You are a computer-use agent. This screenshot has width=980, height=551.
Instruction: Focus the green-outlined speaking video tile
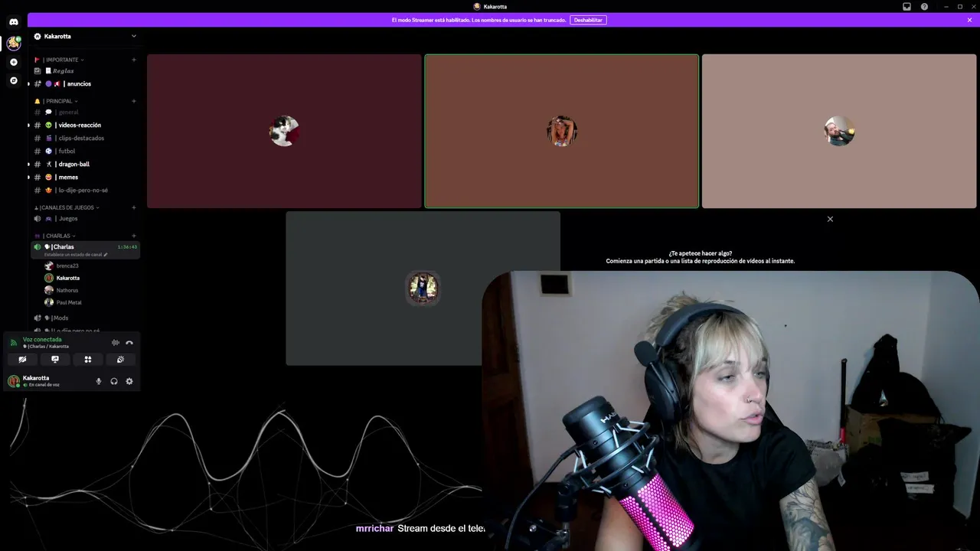562,131
